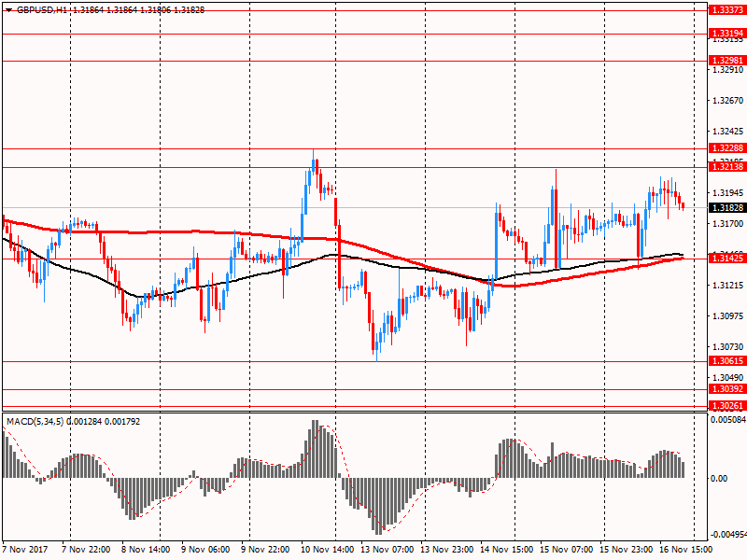Click the 13 Nov 23:00 time label
Image resolution: width=747 pixels, height=560 pixels.
coord(447,549)
